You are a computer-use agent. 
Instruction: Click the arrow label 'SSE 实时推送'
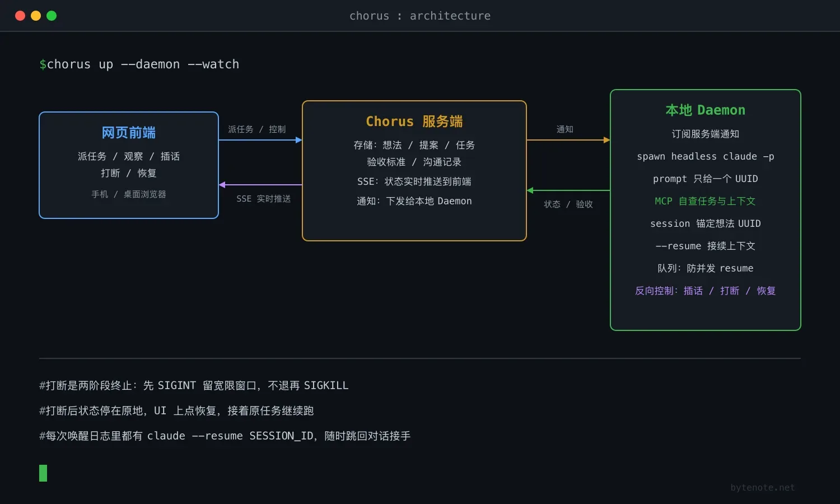point(263,199)
